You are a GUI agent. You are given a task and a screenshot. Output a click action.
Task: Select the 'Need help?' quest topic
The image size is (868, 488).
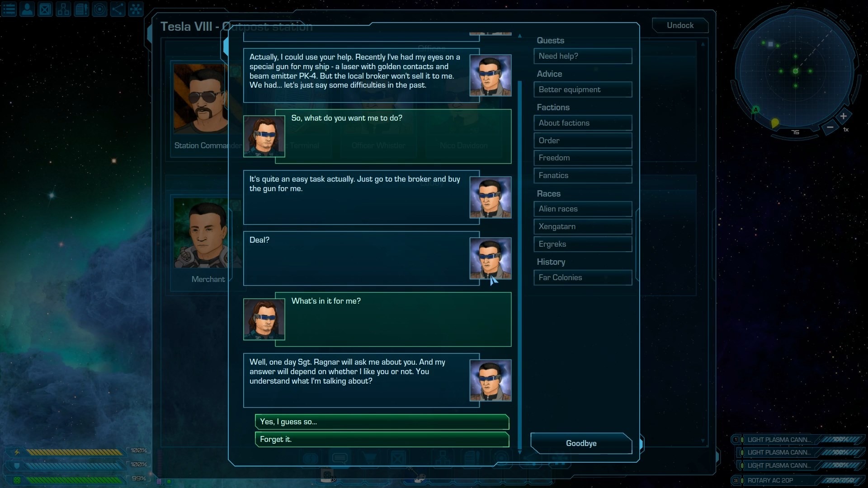pos(583,56)
